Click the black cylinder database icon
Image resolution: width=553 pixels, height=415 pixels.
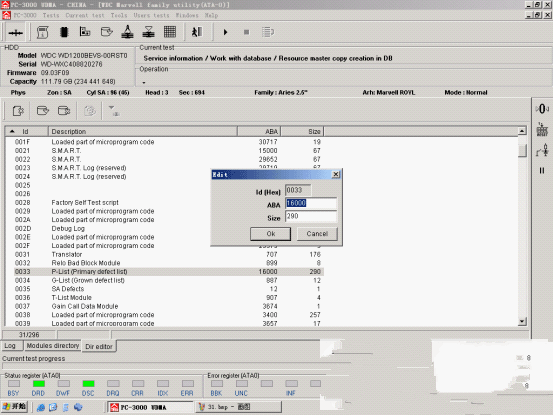64,32
